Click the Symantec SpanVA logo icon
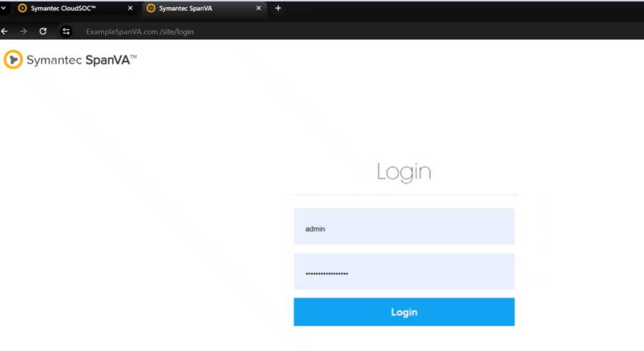Screen dimensions: 644x351 (13, 59)
